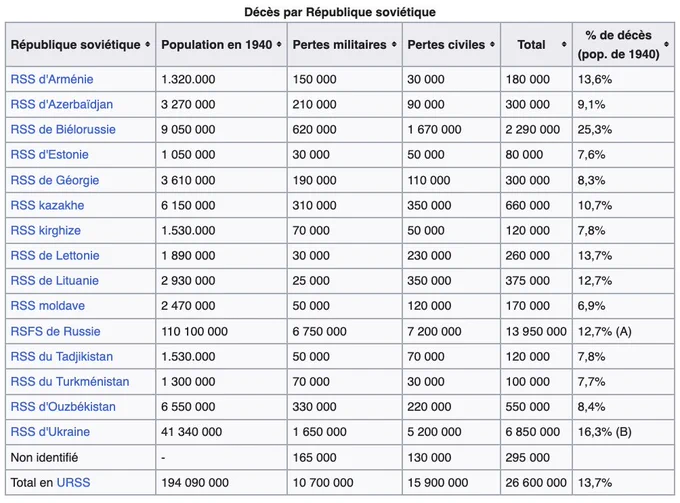Sort the Pertes civiles column
This screenshot has height=503, width=680.
tap(492, 44)
